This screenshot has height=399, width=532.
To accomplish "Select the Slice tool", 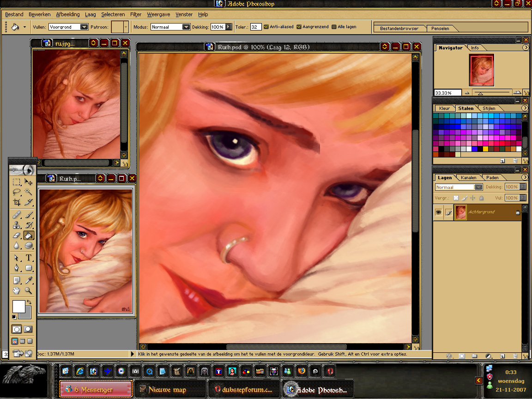I will coord(29,202).
